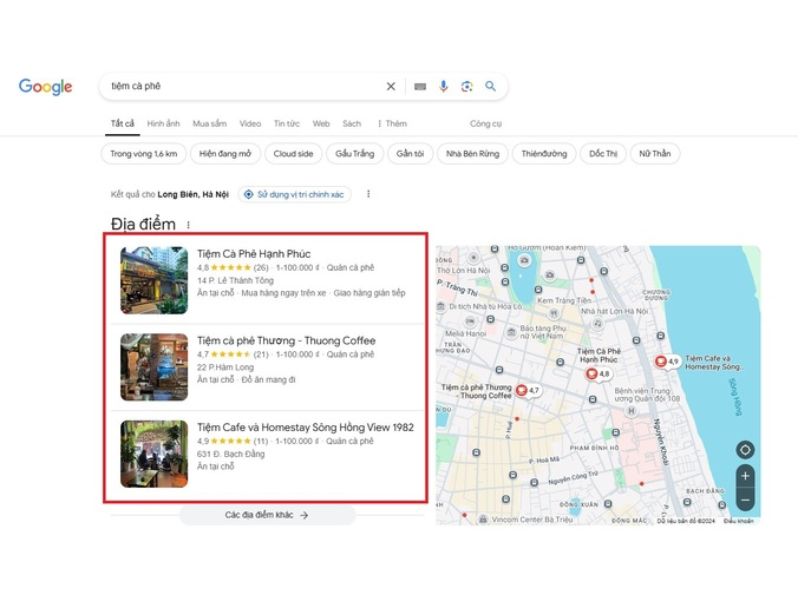Click the magnifier to run the search
The height and width of the screenshot is (600, 800).
click(x=490, y=86)
